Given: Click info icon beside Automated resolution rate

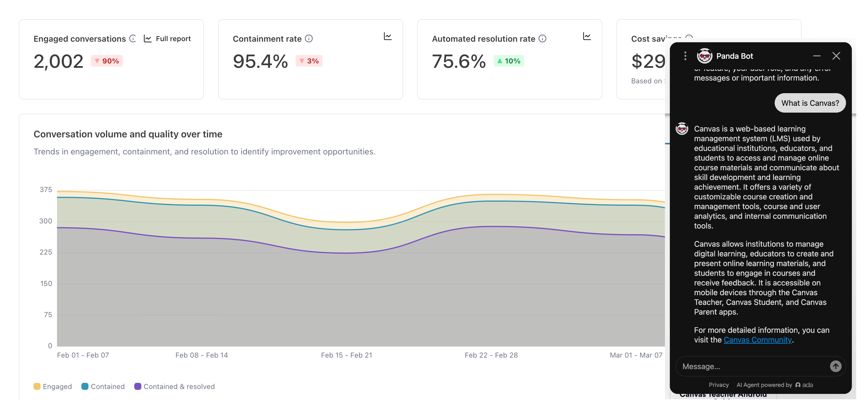Looking at the screenshot, I should tap(542, 39).
